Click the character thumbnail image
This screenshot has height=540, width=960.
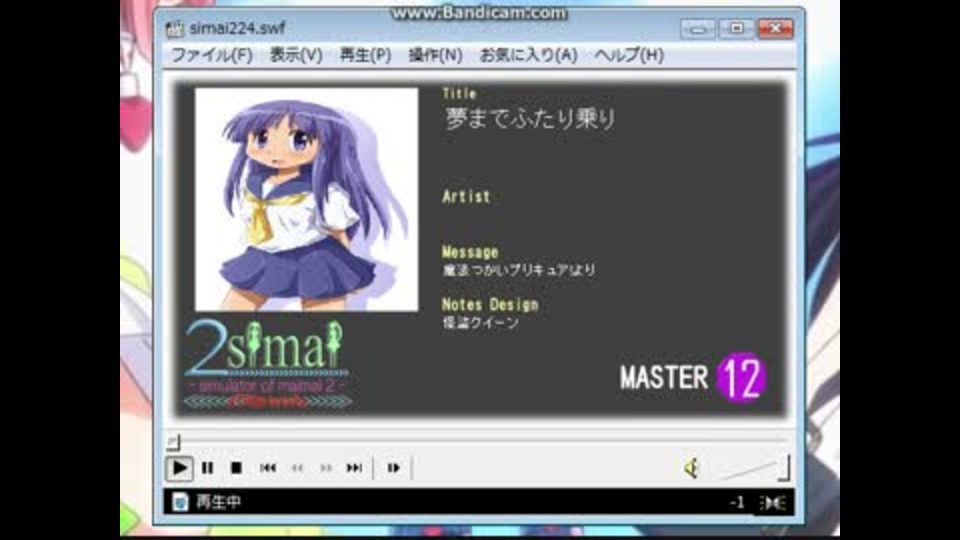click(x=306, y=200)
